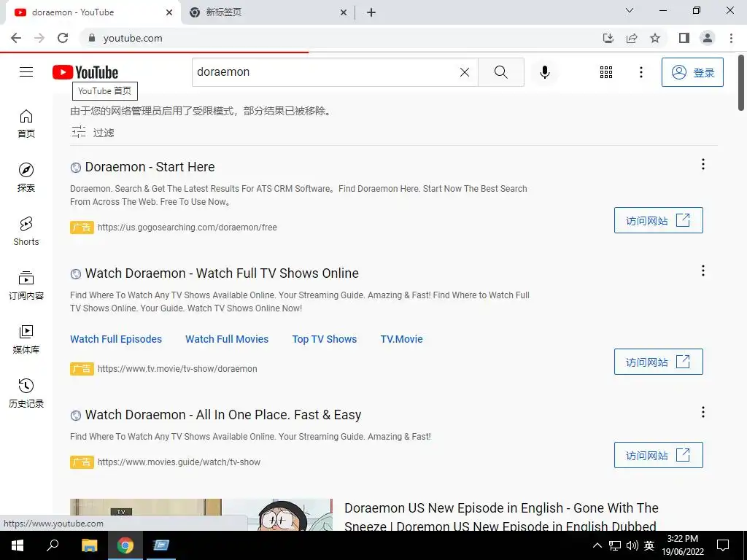Click the www.tv.movie/tv-show/doraemon URL
The height and width of the screenshot is (560, 747).
(x=177, y=369)
